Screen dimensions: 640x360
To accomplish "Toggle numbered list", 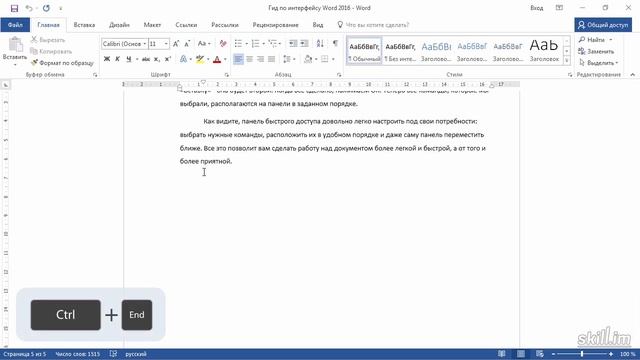I will [256, 44].
